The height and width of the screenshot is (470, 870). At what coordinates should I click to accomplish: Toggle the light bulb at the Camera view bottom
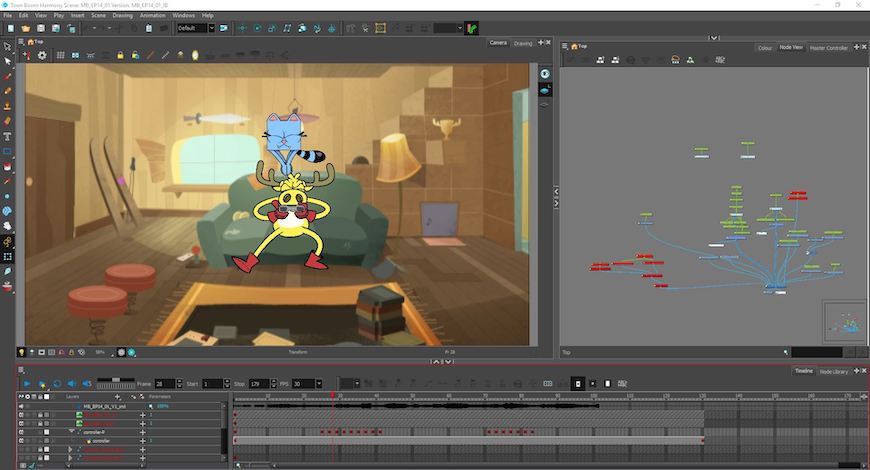(x=21, y=352)
